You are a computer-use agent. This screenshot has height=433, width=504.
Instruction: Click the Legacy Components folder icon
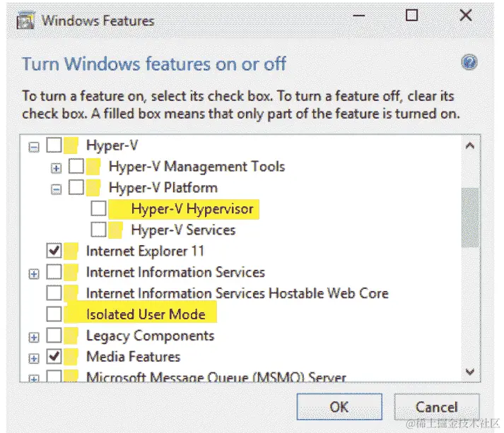[71, 336]
